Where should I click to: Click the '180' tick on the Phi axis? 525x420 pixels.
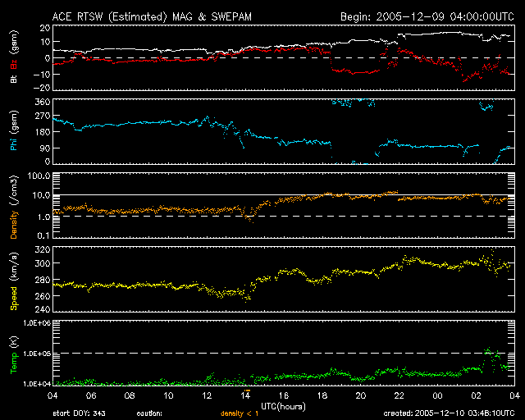[x=43, y=131]
